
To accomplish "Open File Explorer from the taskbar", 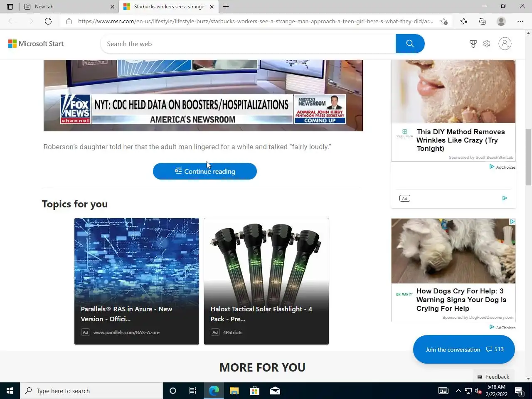I will click(x=234, y=391).
